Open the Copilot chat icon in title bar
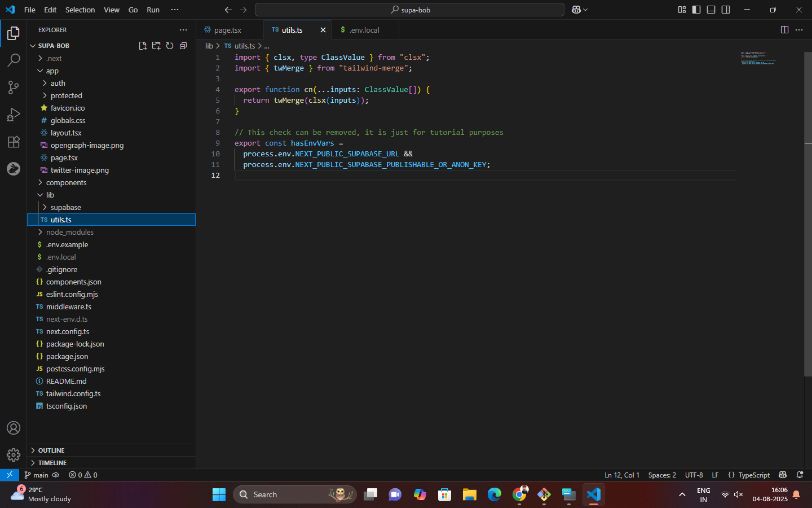This screenshot has height=508, width=812. point(576,10)
